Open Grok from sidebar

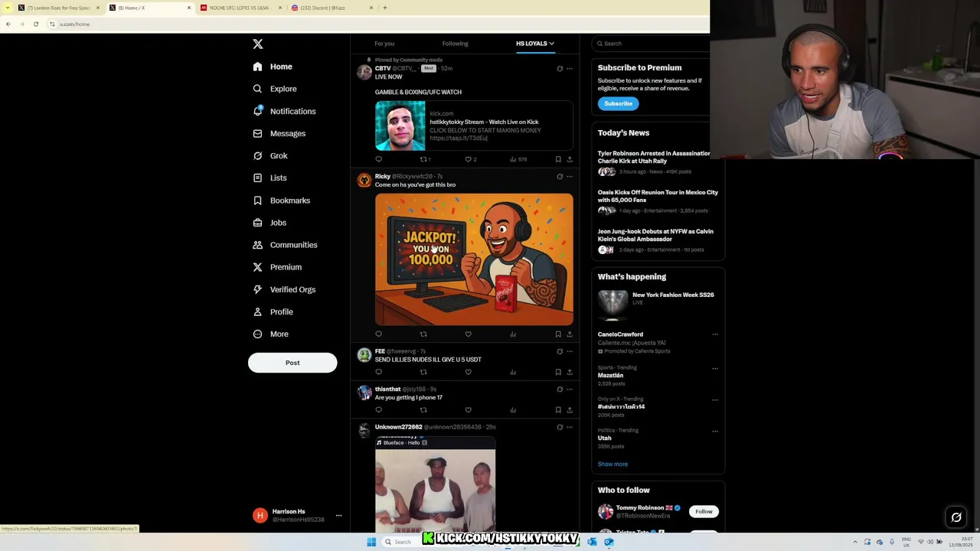point(270,155)
